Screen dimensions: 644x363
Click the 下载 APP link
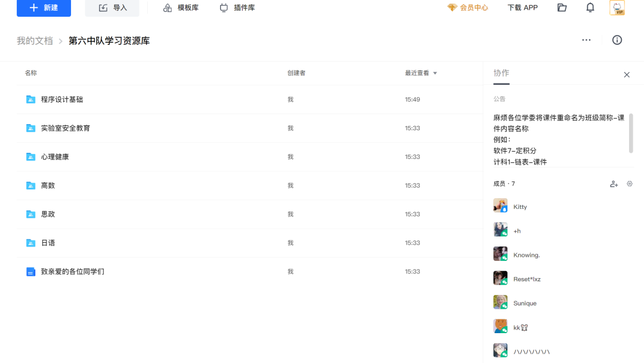click(x=522, y=8)
